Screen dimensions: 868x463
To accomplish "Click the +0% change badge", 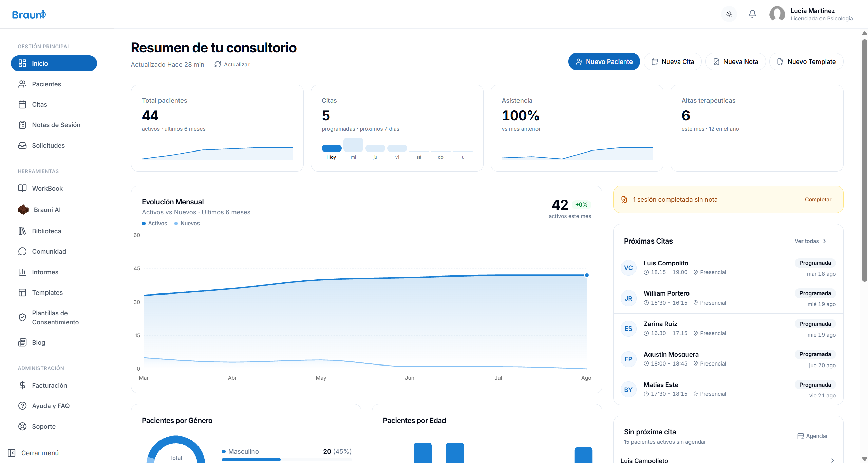I will pos(581,204).
